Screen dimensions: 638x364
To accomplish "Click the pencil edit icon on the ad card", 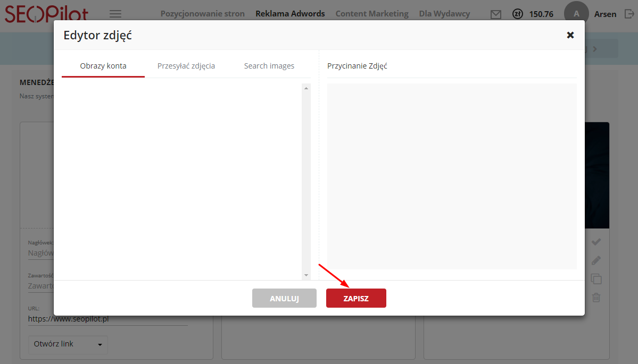I will [x=596, y=260].
